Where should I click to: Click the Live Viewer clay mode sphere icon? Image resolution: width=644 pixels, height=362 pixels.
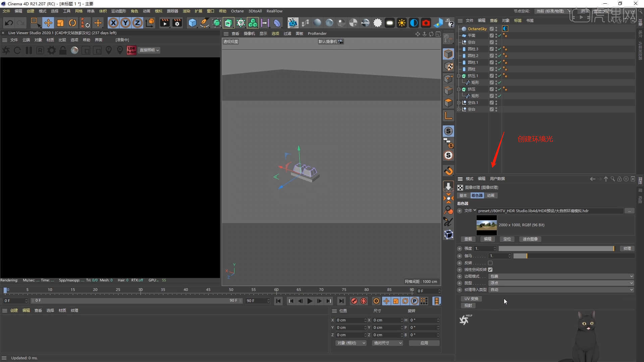coord(74,50)
